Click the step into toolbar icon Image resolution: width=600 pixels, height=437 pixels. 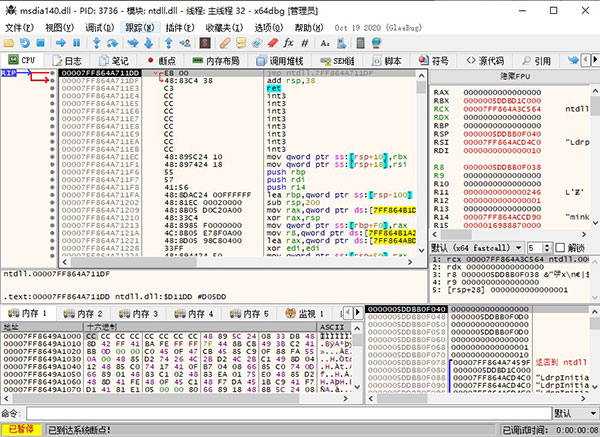tap(96, 43)
